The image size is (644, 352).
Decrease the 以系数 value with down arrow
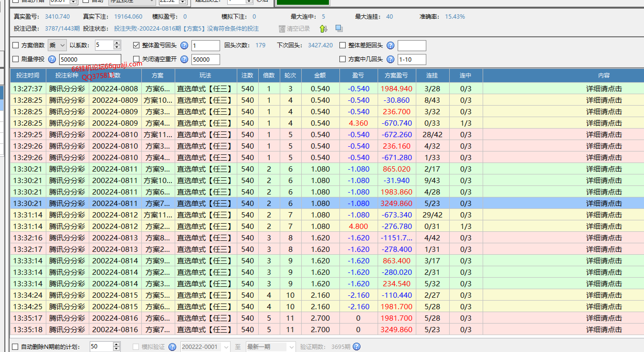click(x=117, y=48)
